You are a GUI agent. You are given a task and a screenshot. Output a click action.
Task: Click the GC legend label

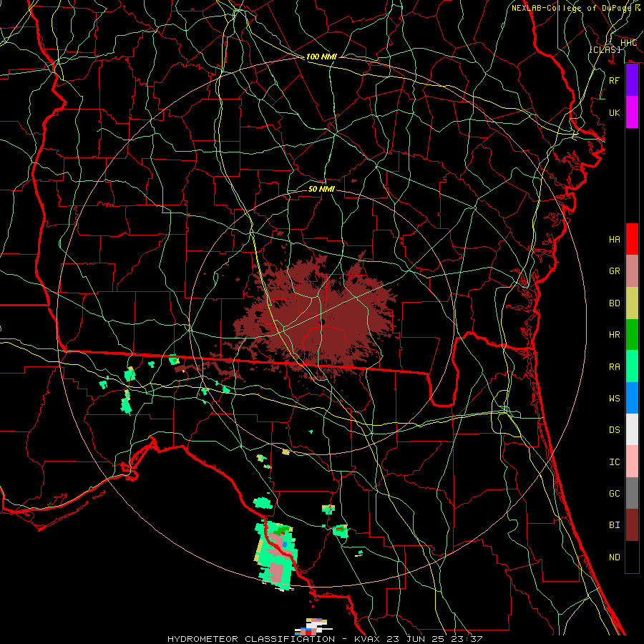[615, 493]
